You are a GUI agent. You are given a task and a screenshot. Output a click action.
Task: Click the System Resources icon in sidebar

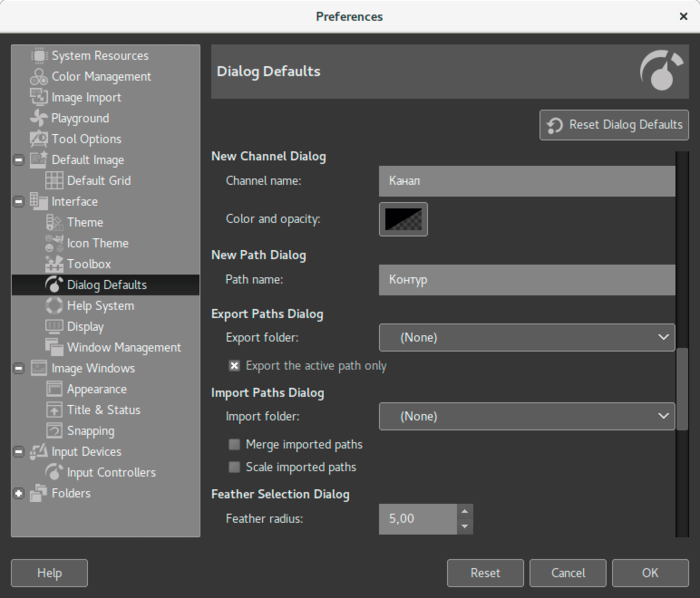39,56
